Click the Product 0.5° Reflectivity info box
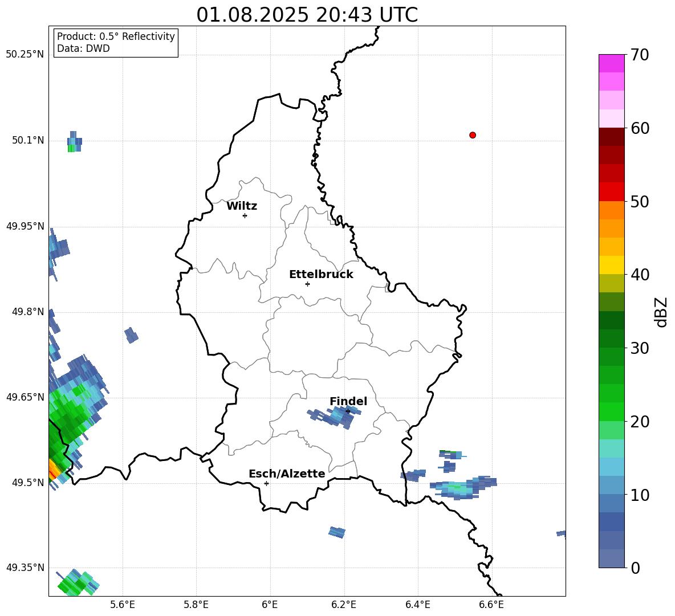Screen dimensions: 675x616 116,43
